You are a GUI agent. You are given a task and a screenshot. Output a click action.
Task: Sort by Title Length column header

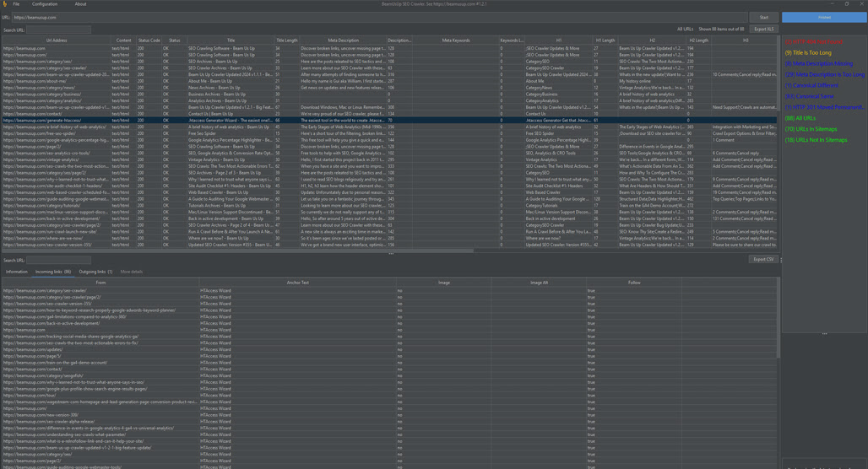(x=287, y=40)
